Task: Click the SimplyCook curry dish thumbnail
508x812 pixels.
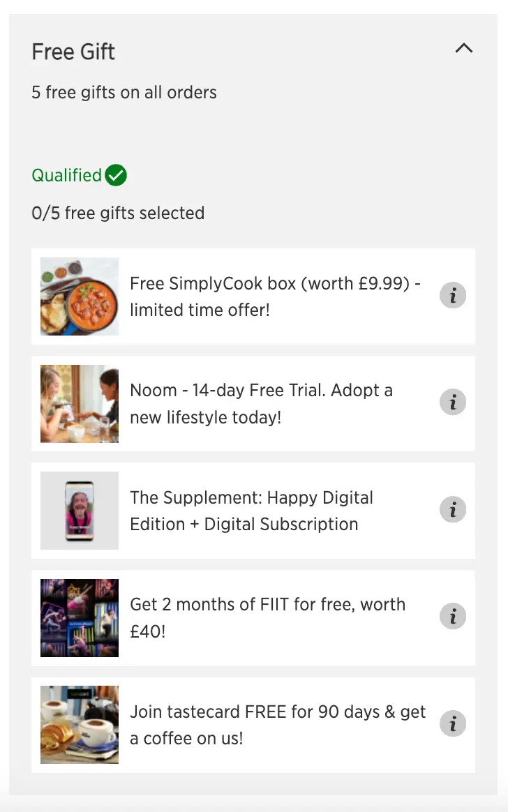Action: (x=79, y=296)
